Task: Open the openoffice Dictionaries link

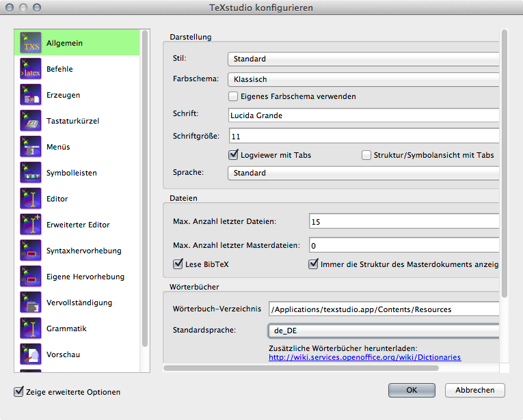Action: [x=365, y=357]
